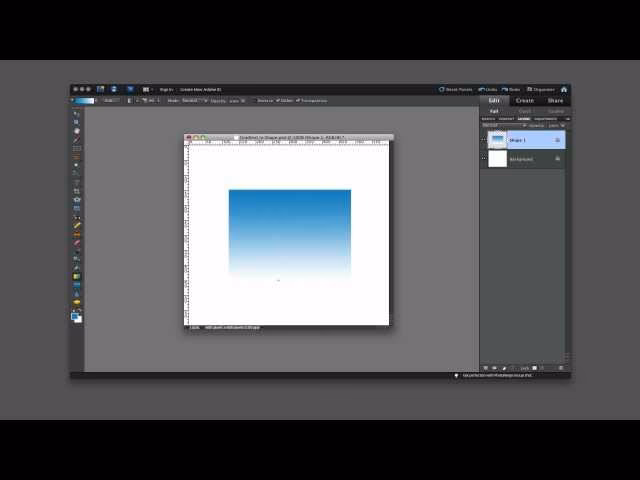
Task: Open the gradient Opacity slider arrow
Action: (x=243, y=101)
